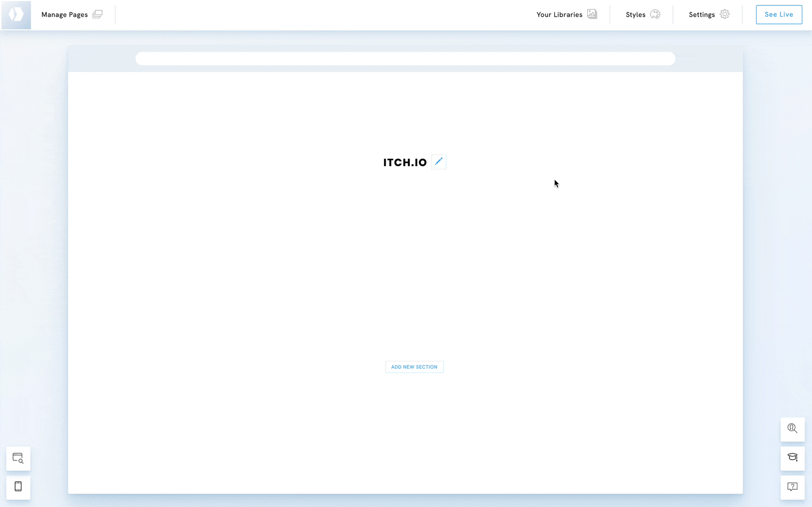The height and width of the screenshot is (507, 812).
Task: Switch to mobile device preview
Action: pyautogui.click(x=18, y=487)
